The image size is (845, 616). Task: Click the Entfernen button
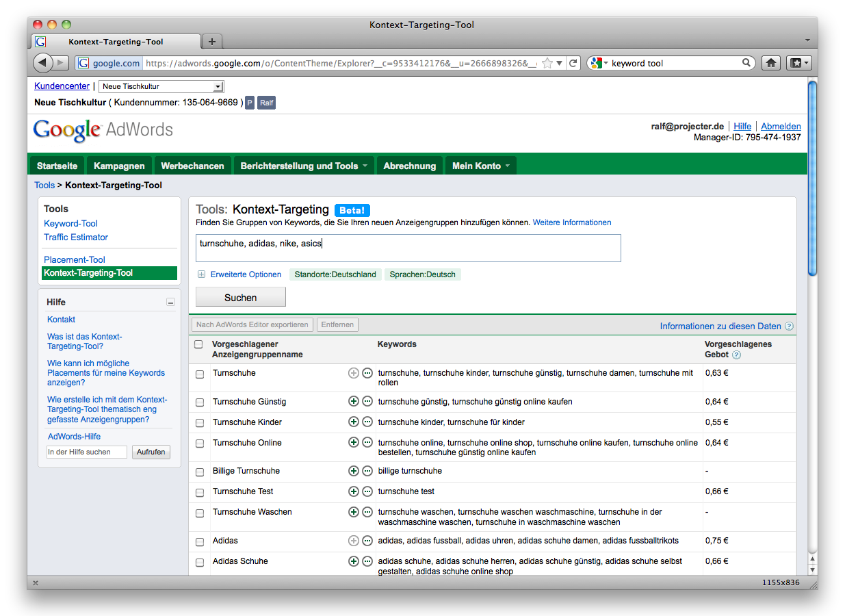point(337,325)
